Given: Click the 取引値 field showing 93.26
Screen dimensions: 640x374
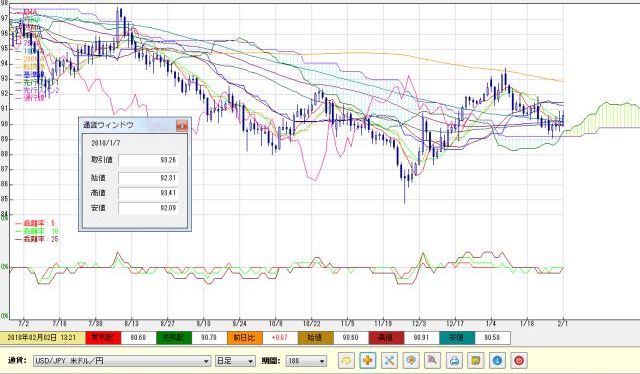Looking at the screenshot, I should click(x=149, y=160).
